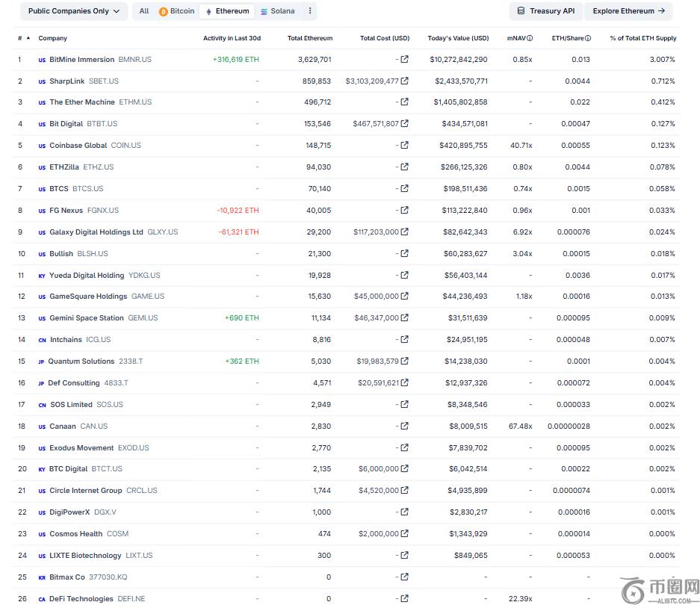
Task: Open external link icon for Bit Digital cost
Action: tap(405, 124)
